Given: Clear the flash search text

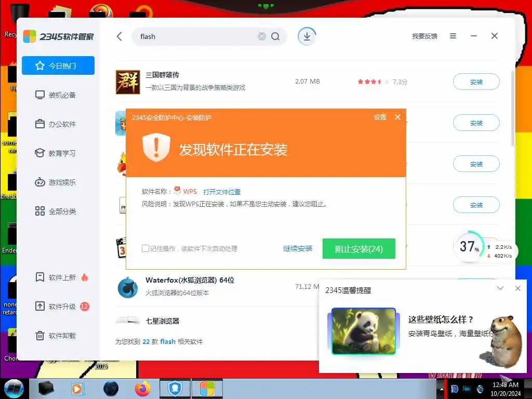Looking at the screenshot, I should click(262, 36).
